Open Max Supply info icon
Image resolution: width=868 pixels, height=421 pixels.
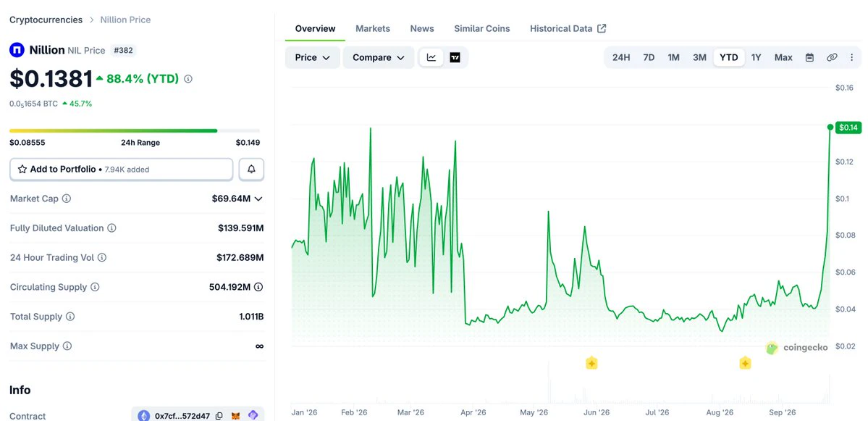(x=67, y=346)
